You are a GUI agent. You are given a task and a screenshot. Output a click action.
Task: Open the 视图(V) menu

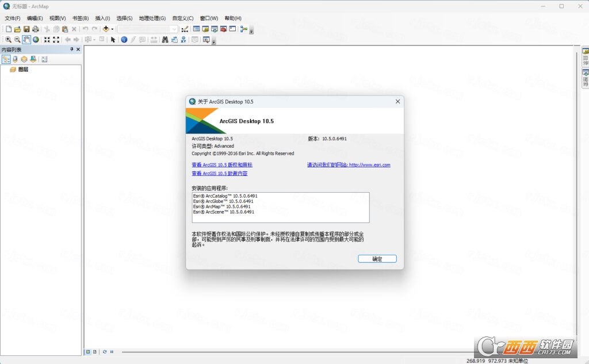pos(58,18)
